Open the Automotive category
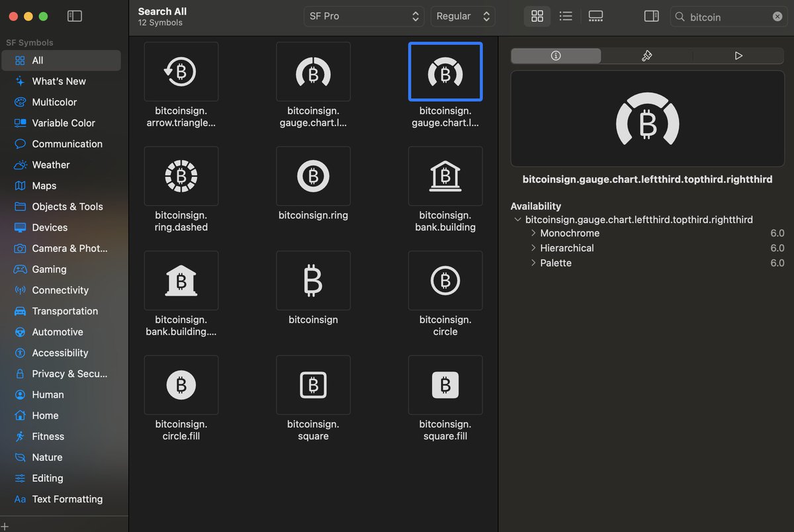 click(62, 332)
